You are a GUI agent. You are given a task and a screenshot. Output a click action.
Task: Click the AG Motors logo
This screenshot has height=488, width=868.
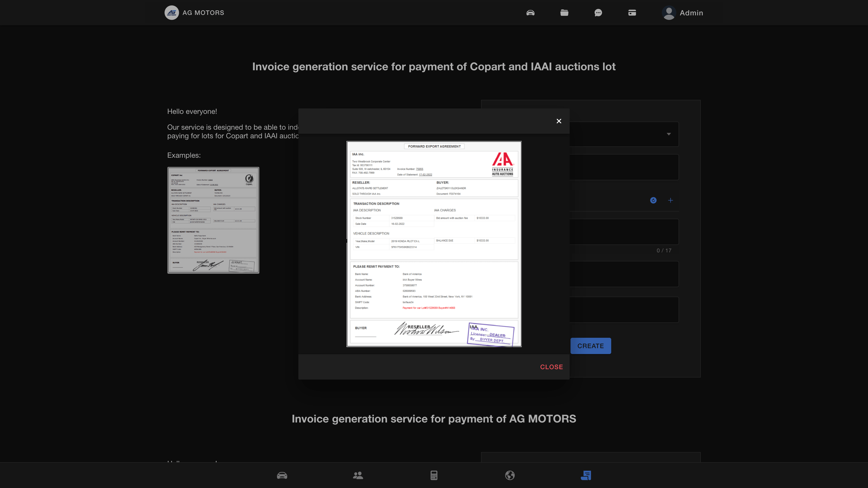tap(172, 13)
